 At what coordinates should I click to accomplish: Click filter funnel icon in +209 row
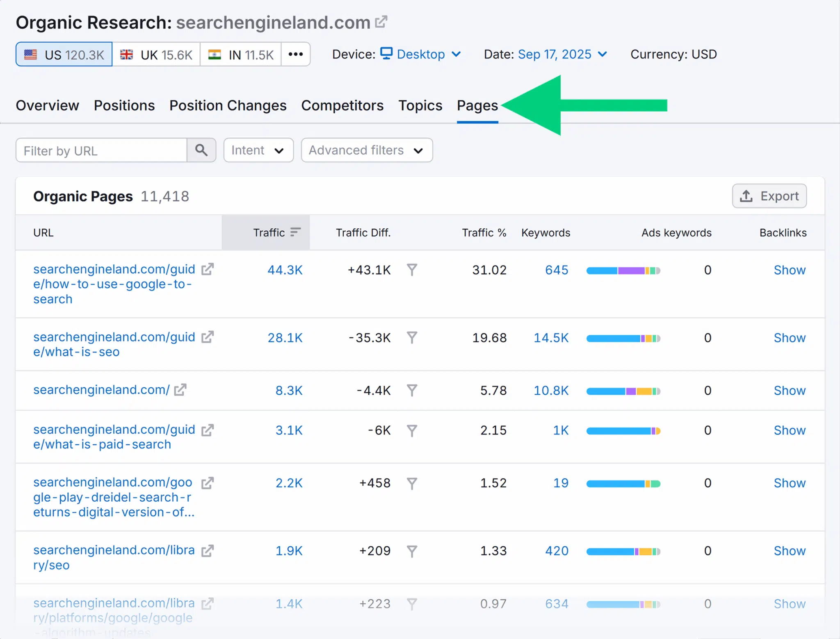coord(412,551)
